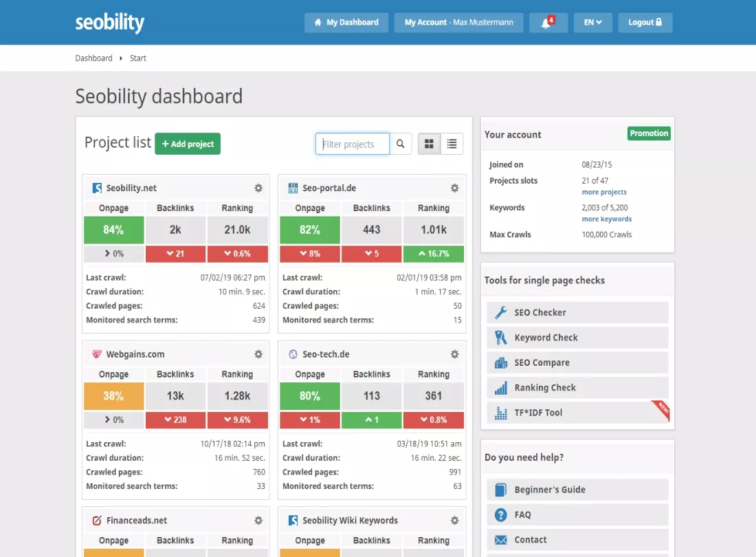Go to My Dashboard in header
Screen dimensions: 756x557
pyautogui.click(x=346, y=23)
